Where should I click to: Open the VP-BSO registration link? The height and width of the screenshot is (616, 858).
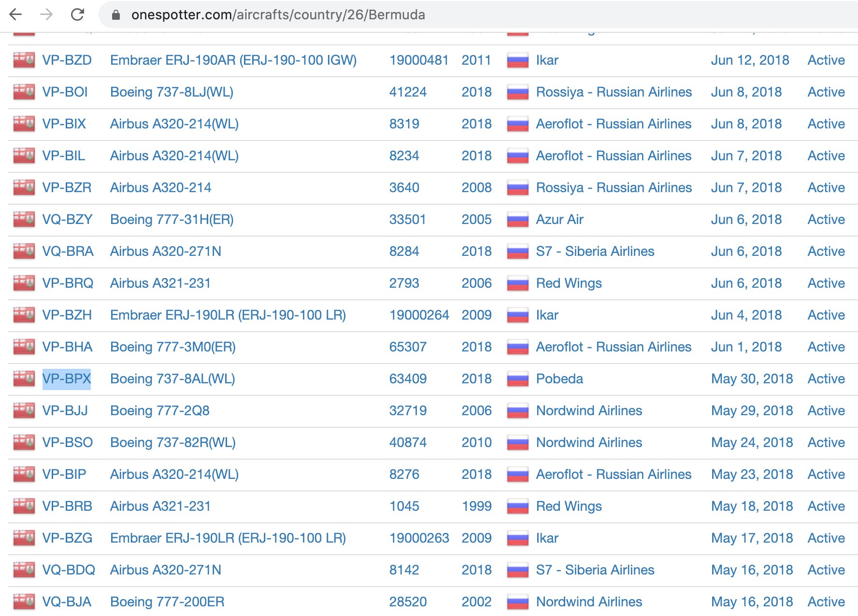click(68, 443)
